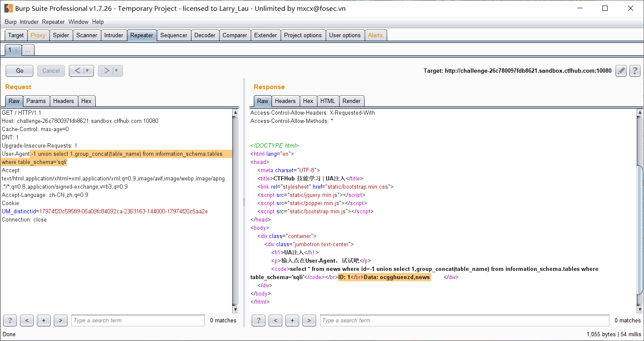This screenshot has width=644, height=341.
Task: Open the Repeater menu
Action: [x=53, y=22]
